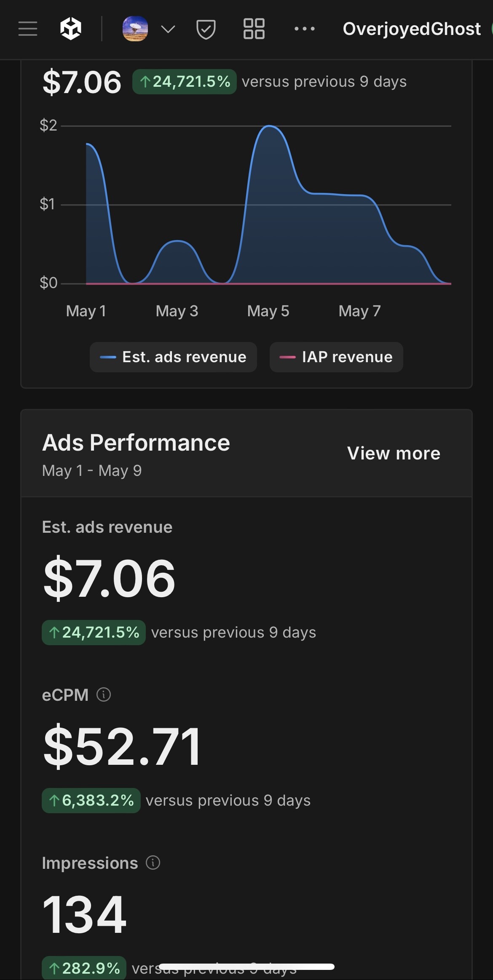This screenshot has height=980, width=493.
Task: Open the four-square products grid
Action: click(254, 29)
